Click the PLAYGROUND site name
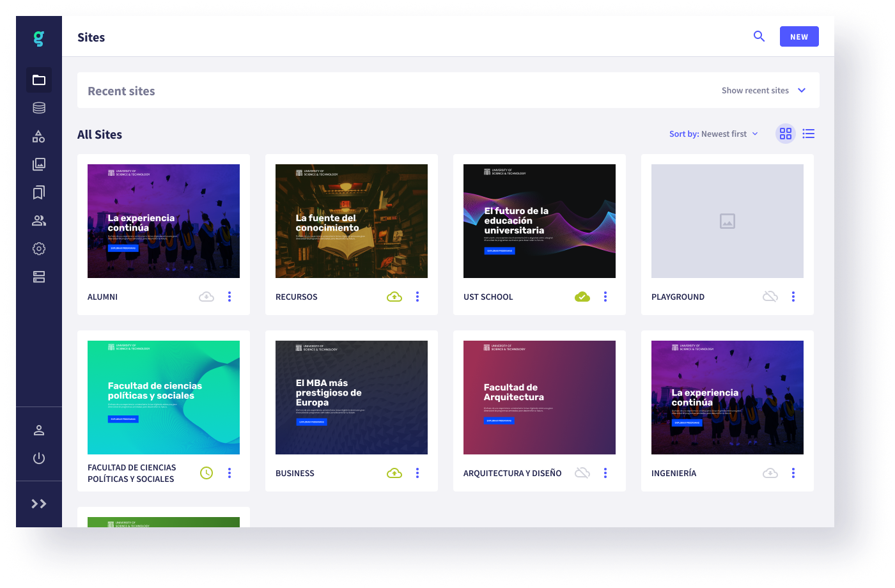Viewport: 895px width, 588px height. point(678,297)
